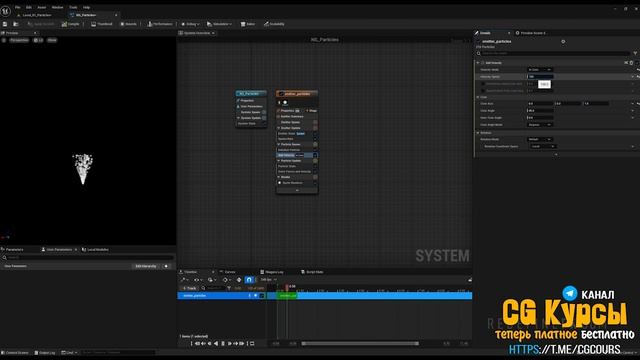Open the Velocity Mode dropdown

(540, 70)
